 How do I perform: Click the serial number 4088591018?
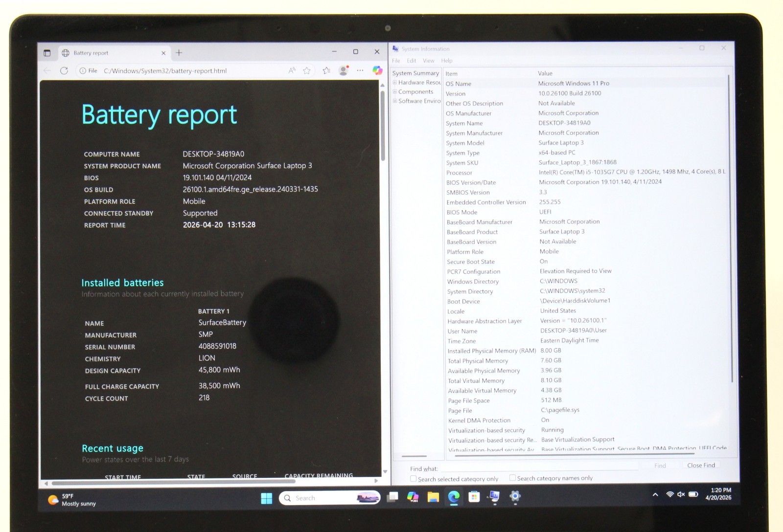point(217,346)
